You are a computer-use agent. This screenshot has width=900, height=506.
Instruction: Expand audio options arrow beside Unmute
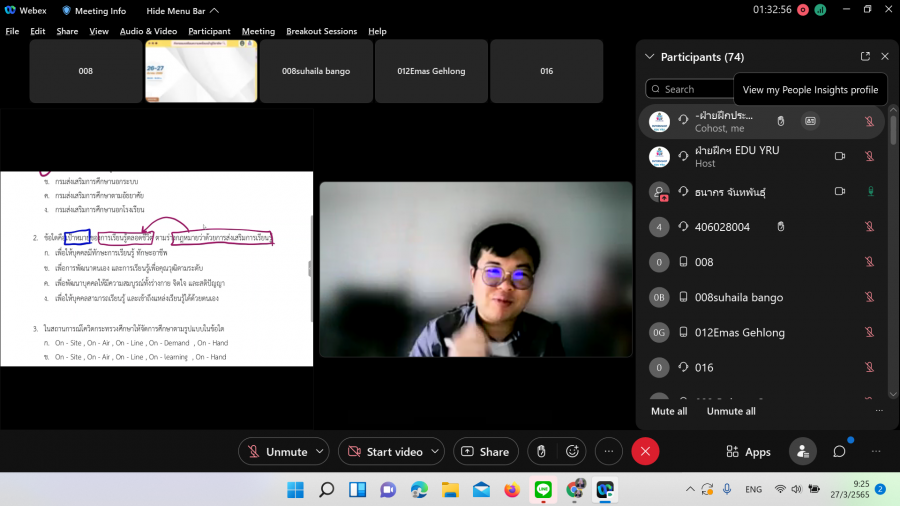coord(320,452)
